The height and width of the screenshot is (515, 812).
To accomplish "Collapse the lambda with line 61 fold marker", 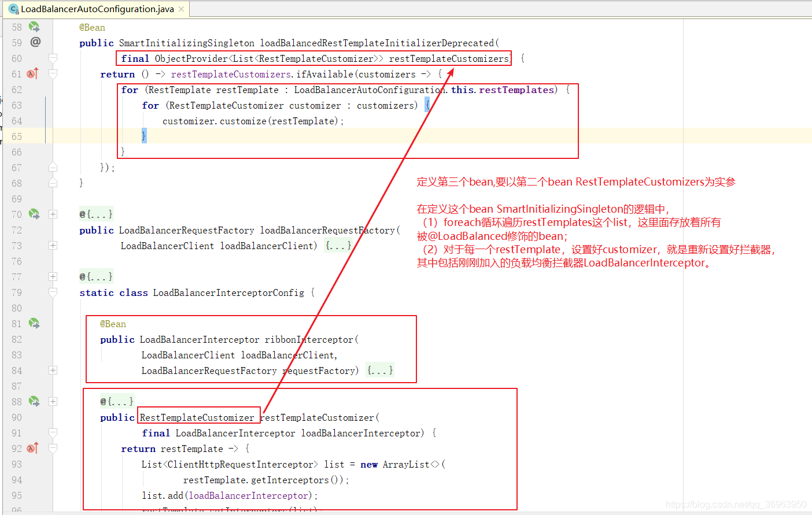I will tap(53, 73).
